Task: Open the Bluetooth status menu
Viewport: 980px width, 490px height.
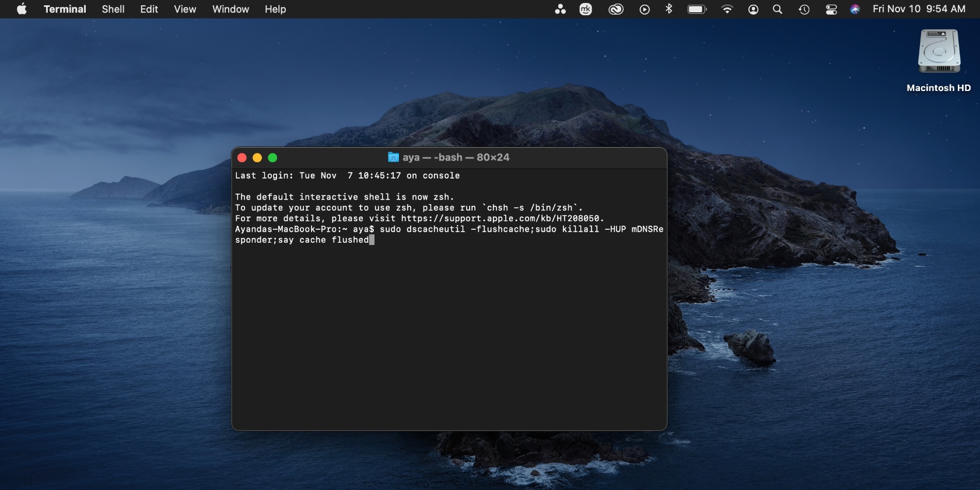Action: pos(669,9)
